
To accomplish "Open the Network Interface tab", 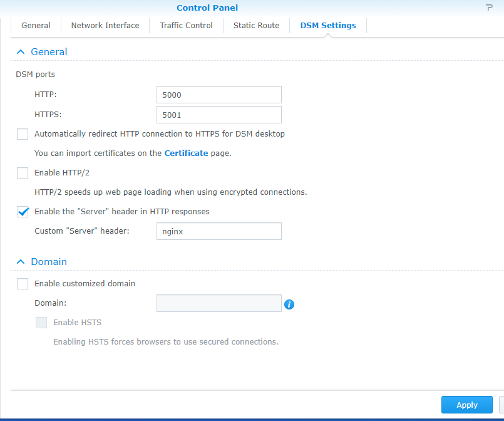I will click(x=105, y=26).
